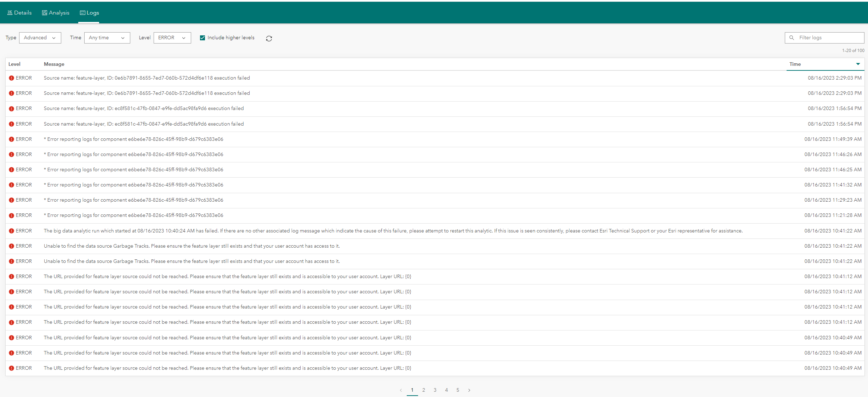
Task: Open the Level dropdown showing ERROR
Action: 172,38
